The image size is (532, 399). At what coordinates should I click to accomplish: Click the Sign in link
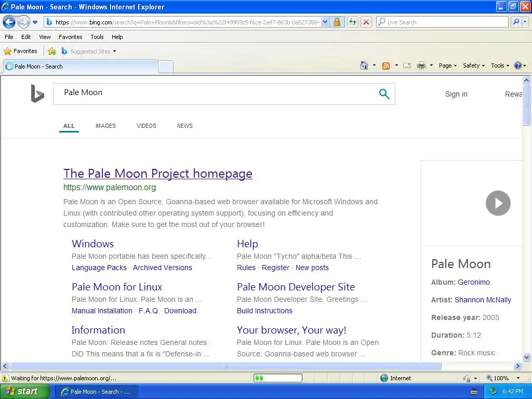point(456,94)
